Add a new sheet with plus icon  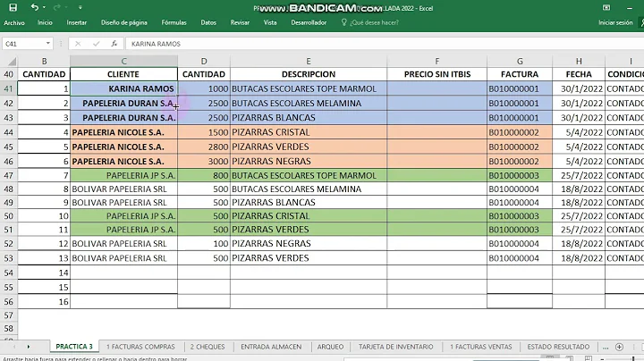tap(619, 347)
